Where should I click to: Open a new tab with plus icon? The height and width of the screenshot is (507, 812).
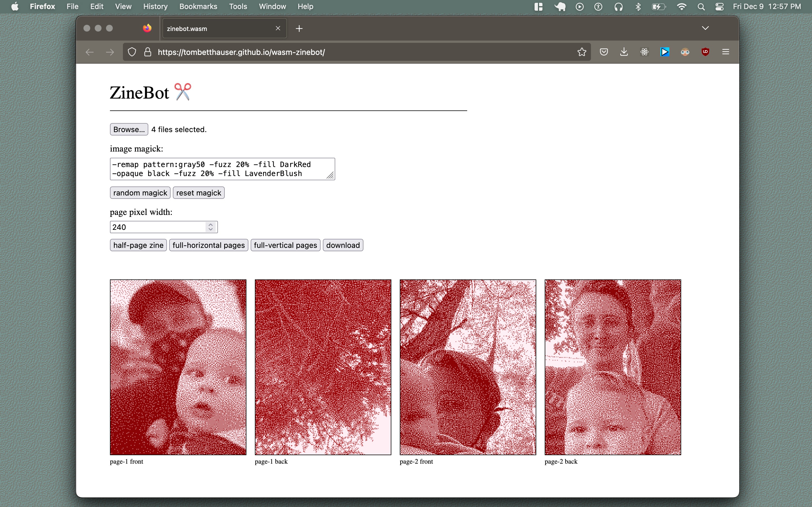[299, 29]
